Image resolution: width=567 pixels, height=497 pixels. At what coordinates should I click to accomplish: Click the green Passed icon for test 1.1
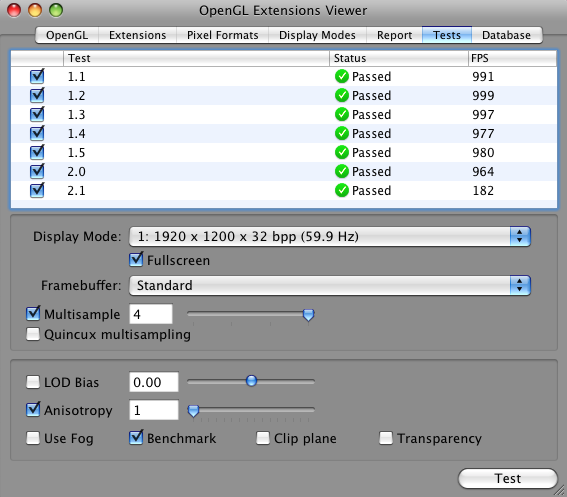341,76
